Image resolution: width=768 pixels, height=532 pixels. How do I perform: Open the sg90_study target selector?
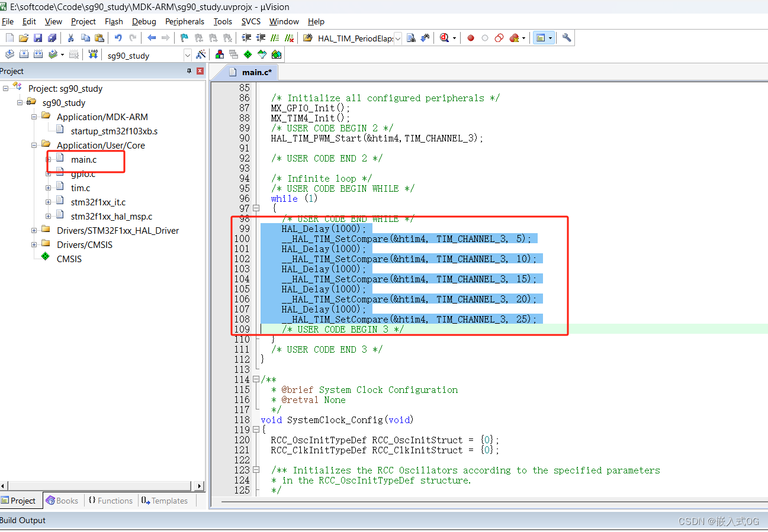pos(148,55)
